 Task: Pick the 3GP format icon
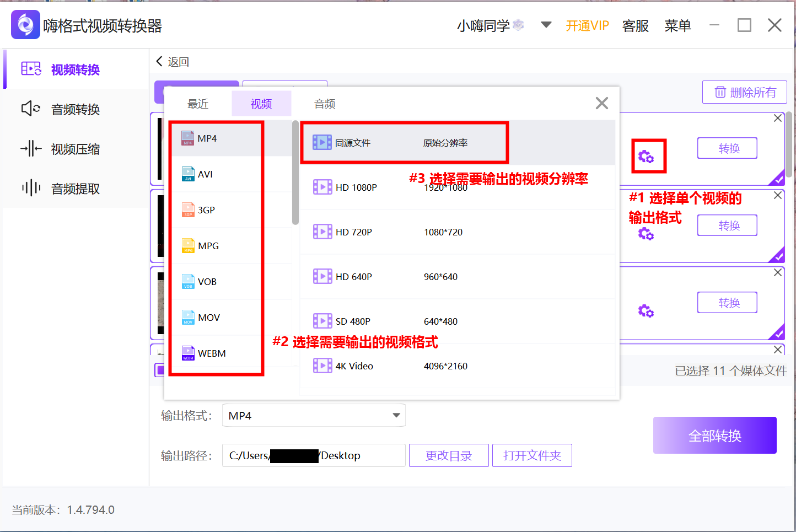tap(188, 210)
